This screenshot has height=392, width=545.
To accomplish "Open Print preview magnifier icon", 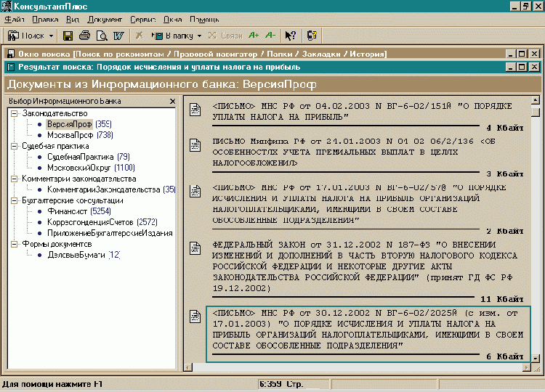I will click(102, 36).
